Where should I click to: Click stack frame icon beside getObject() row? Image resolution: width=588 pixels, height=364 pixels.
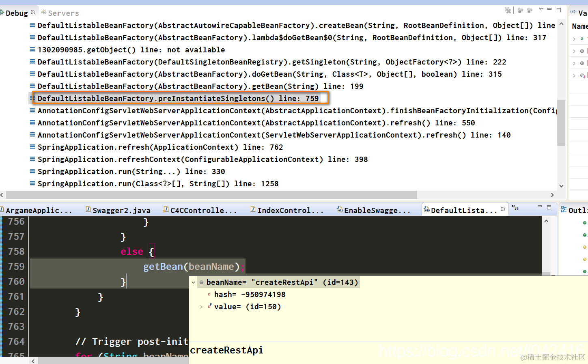[x=32, y=49]
